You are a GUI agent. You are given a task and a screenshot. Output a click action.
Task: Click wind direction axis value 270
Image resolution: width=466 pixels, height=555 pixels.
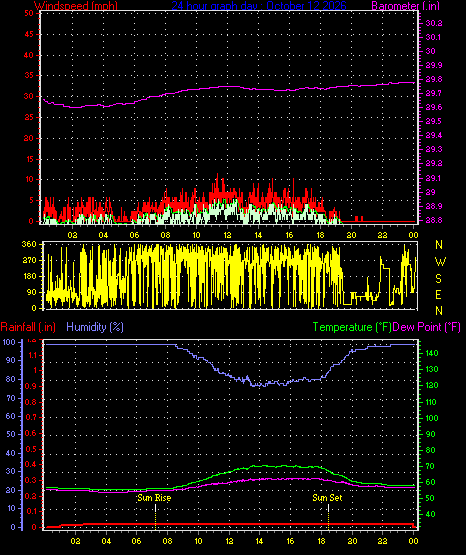[29, 260]
